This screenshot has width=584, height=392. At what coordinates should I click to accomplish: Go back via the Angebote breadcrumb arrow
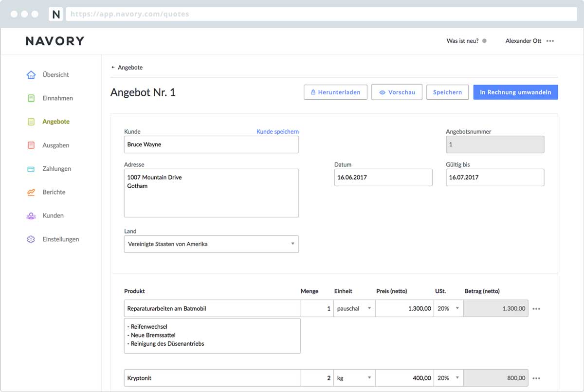[113, 67]
